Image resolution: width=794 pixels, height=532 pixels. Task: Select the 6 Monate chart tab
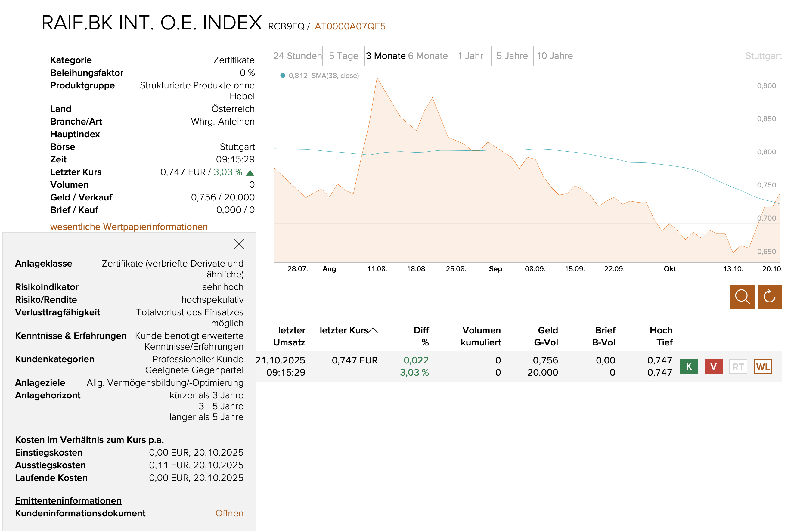[x=427, y=56]
